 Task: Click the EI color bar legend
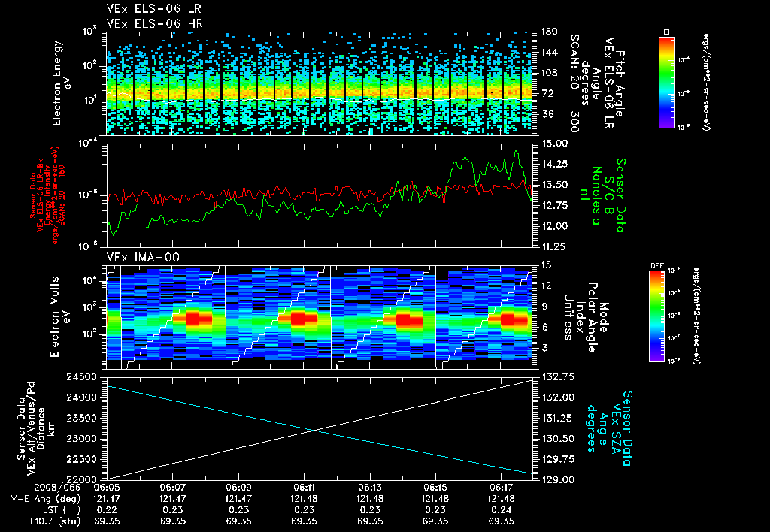666,83
